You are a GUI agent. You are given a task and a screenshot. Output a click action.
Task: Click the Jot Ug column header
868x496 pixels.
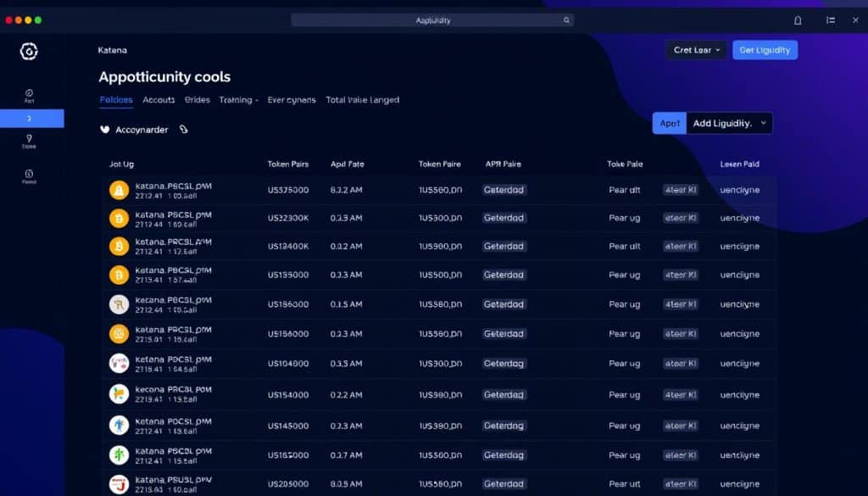(121, 164)
